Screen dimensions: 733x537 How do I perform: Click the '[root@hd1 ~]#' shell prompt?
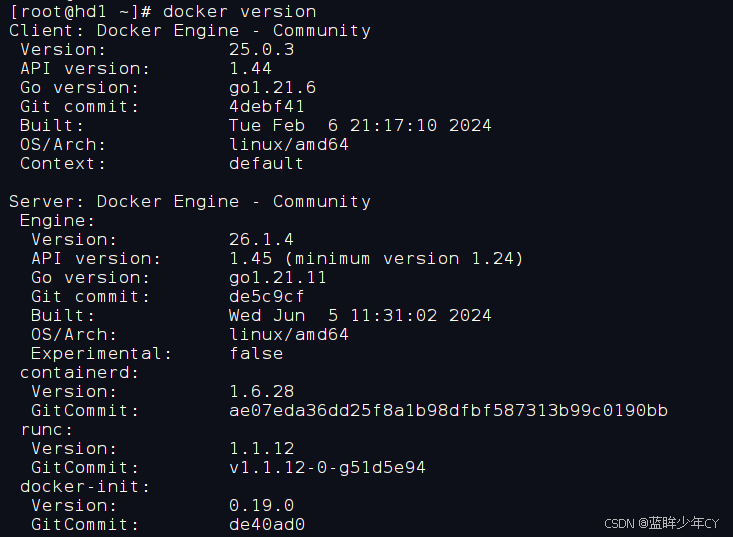click(80, 12)
